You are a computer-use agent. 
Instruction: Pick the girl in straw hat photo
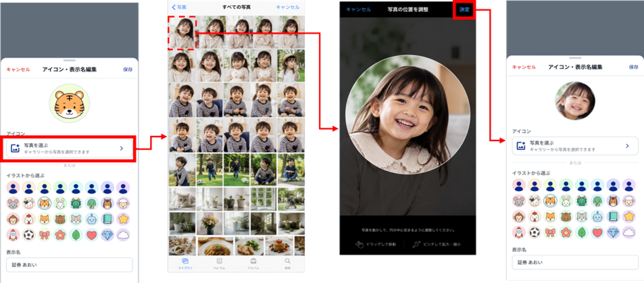pos(291,66)
